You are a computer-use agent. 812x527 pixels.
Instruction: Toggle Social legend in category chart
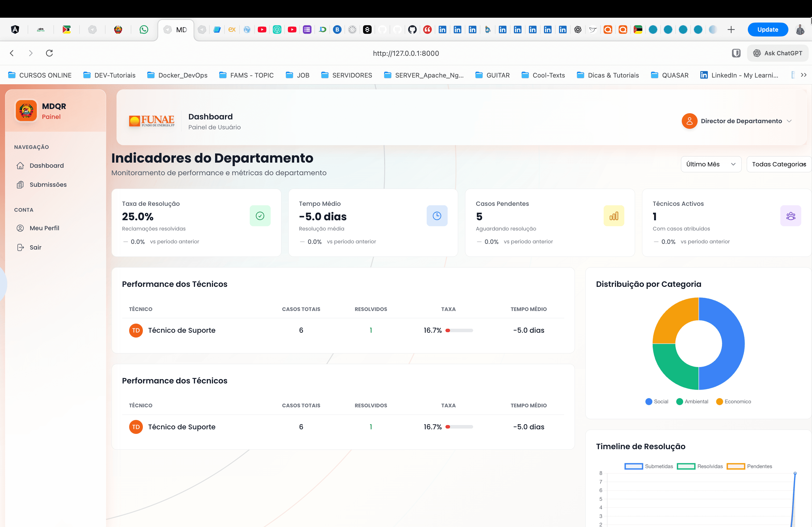pyautogui.click(x=657, y=402)
